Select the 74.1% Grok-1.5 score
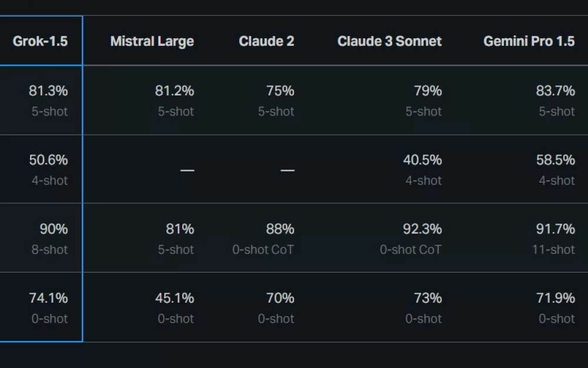 [x=48, y=298]
